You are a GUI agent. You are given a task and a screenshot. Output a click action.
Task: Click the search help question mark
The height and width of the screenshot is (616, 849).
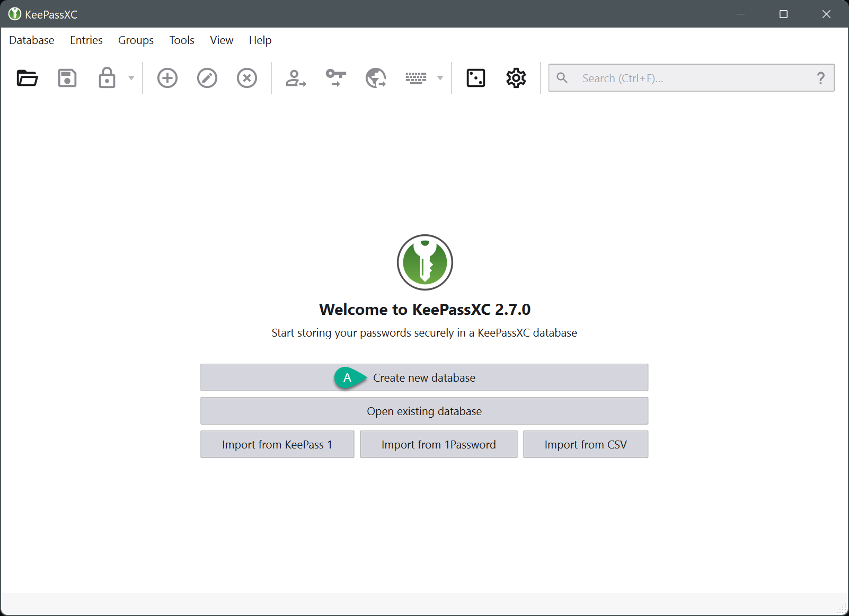point(821,78)
